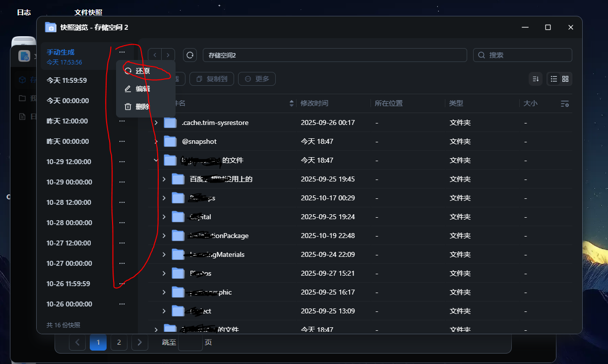608x364 pixels.
Task: Open more options for 10-26 00:00:00 snapshot
Action: (122, 304)
